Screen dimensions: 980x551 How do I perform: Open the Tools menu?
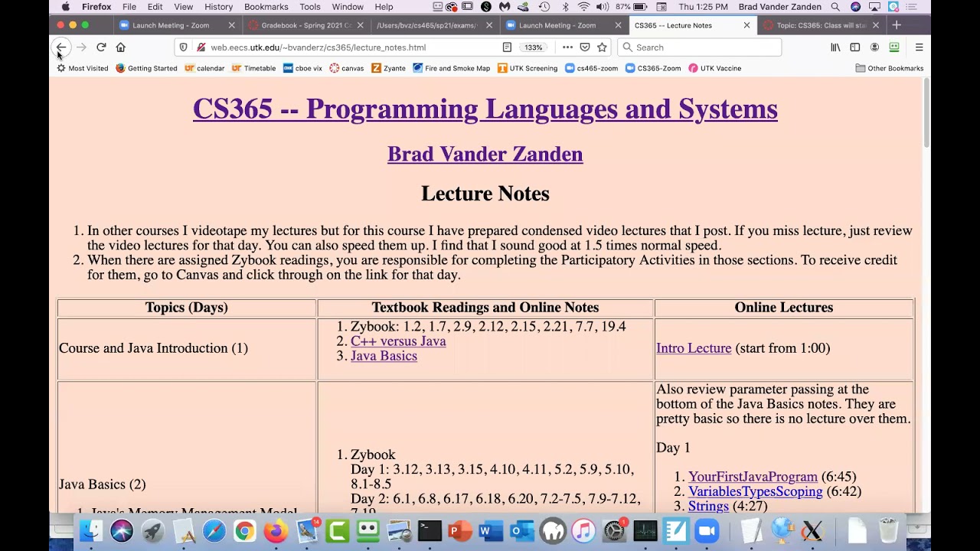[x=310, y=7]
